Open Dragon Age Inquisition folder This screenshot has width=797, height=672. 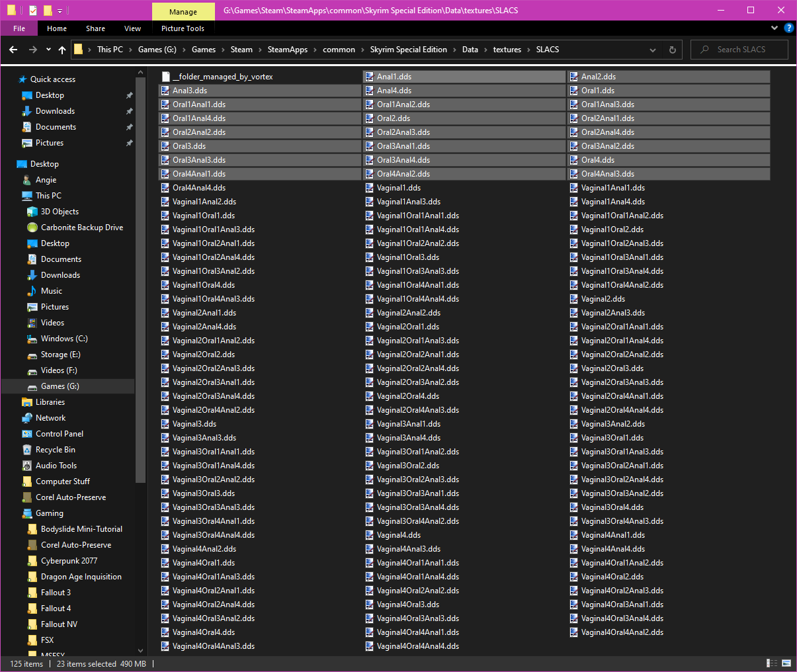pyautogui.click(x=81, y=577)
